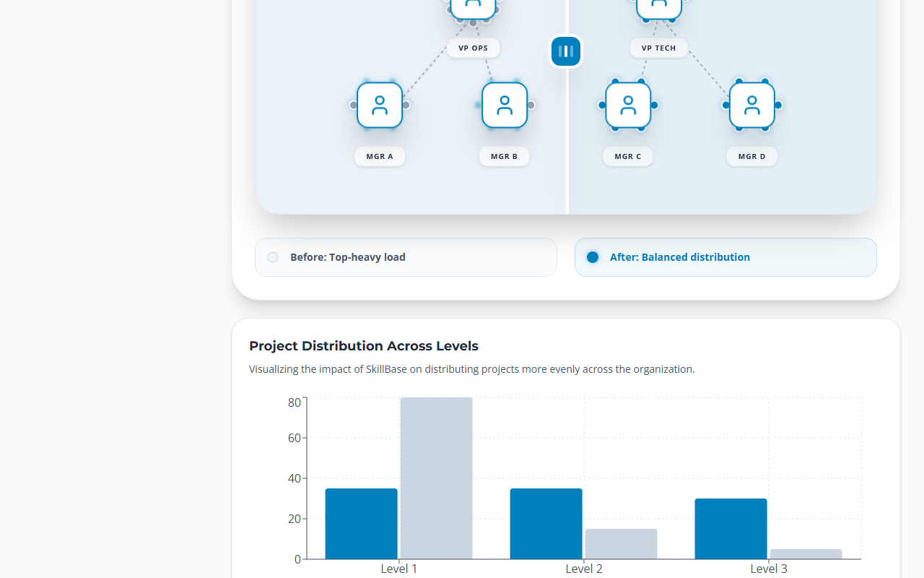The height and width of the screenshot is (578, 924).
Task: Select the 'Before: Top-heavy load' option
Action: [406, 256]
